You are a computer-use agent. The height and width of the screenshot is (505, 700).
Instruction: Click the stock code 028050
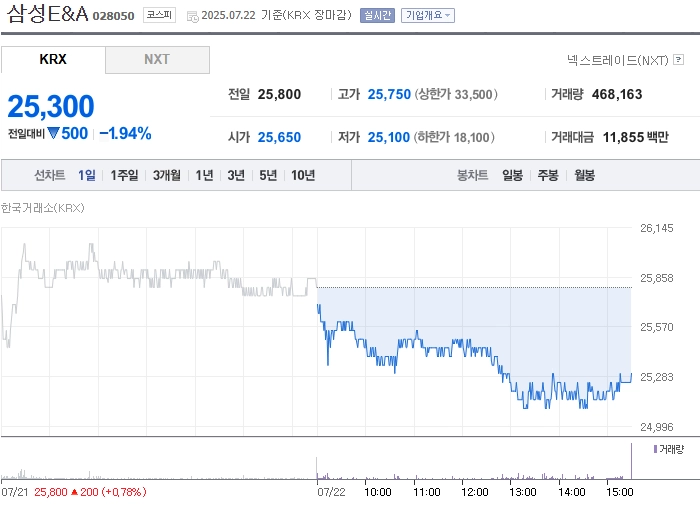pos(113,16)
